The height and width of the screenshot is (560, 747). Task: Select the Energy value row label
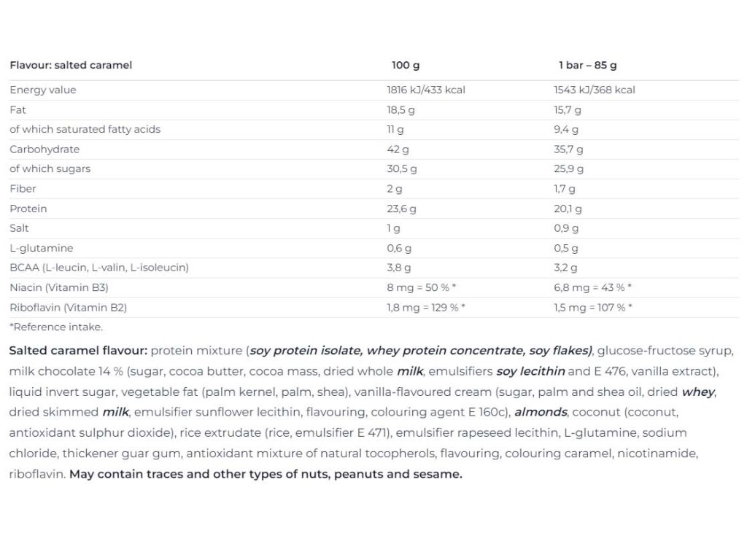click(x=43, y=90)
